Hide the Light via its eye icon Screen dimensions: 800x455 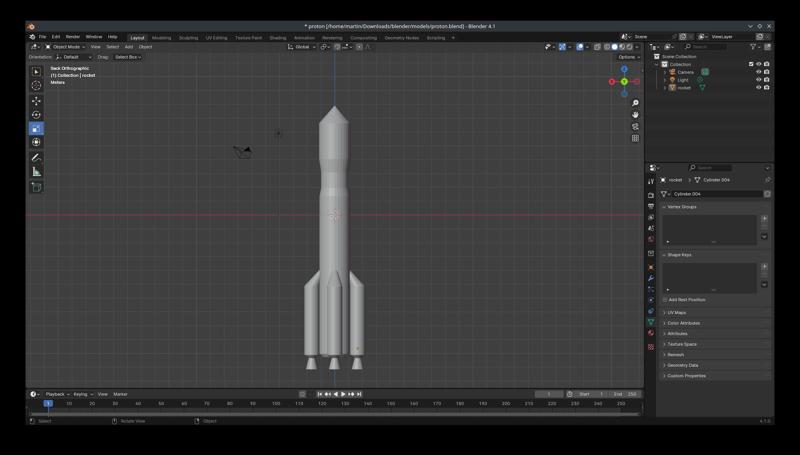pyautogui.click(x=759, y=80)
